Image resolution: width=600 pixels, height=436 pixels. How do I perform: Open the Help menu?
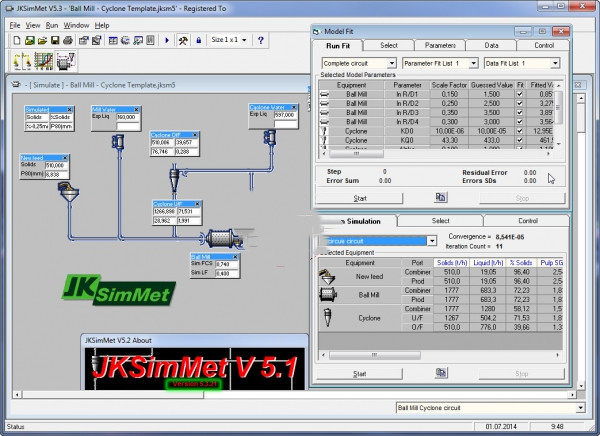pyautogui.click(x=102, y=25)
